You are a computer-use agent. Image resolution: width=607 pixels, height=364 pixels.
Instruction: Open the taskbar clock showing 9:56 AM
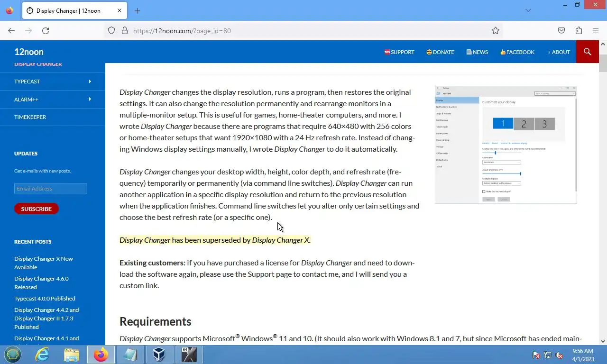(583, 355)
